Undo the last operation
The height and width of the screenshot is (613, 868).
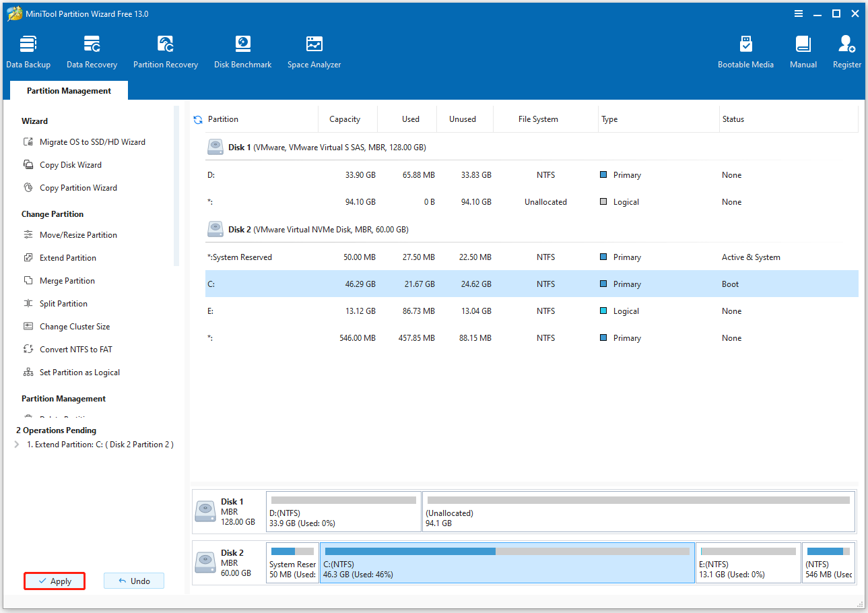pyautogui.click(x=133, y=581)
